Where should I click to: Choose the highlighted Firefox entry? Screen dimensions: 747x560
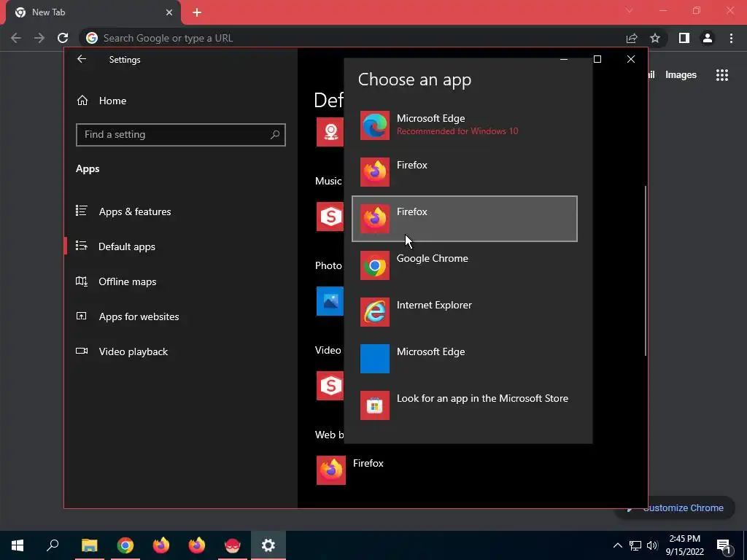(465, 219)
